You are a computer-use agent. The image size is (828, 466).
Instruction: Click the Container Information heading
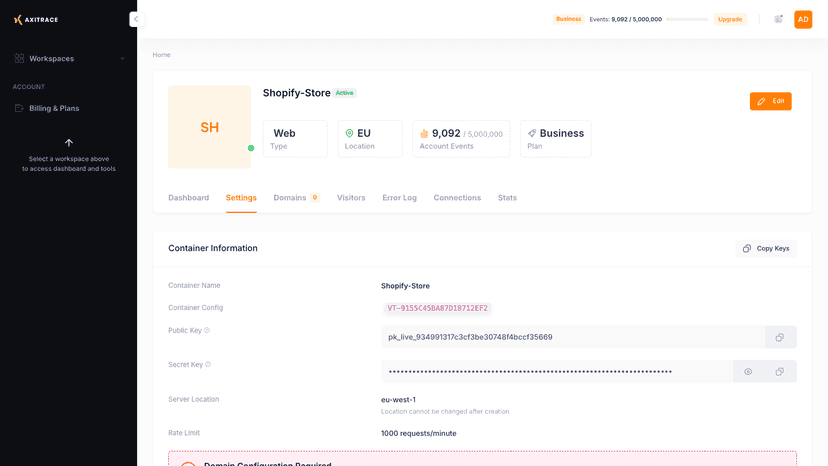click(213, 248)
